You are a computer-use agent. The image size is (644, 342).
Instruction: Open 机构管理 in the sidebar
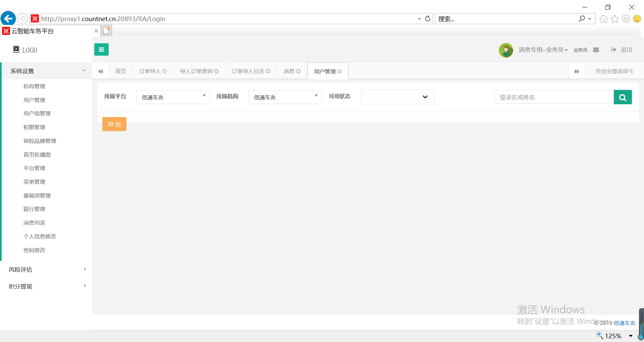(34, 86)
